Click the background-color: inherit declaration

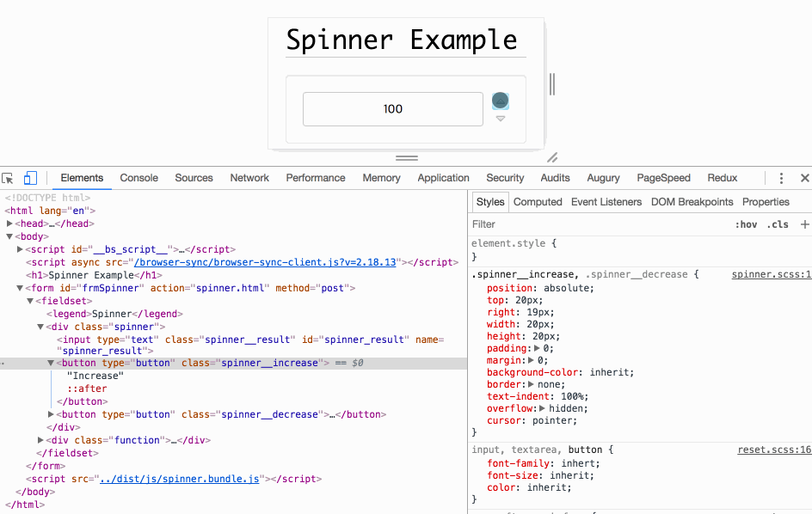coord(560,372)
